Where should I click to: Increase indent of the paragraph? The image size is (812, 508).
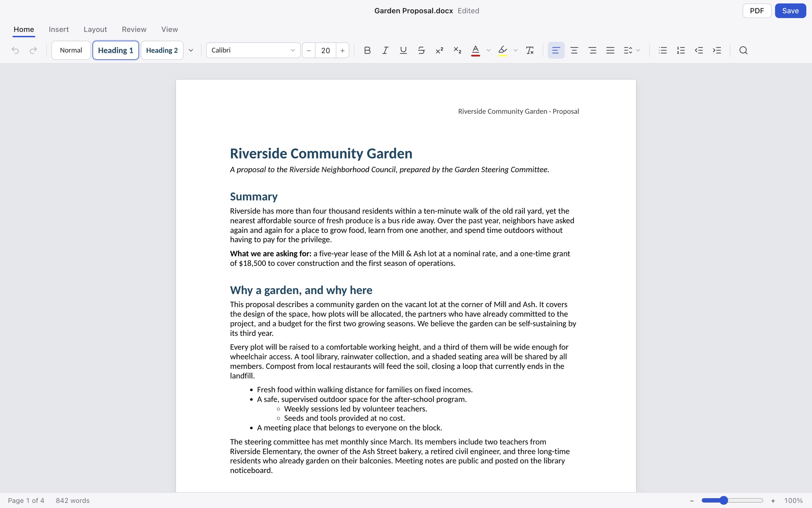(717, 50)
